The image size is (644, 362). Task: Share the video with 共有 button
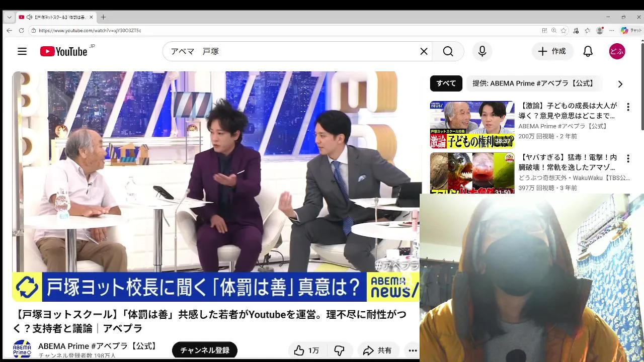click(x=378, y=350)
